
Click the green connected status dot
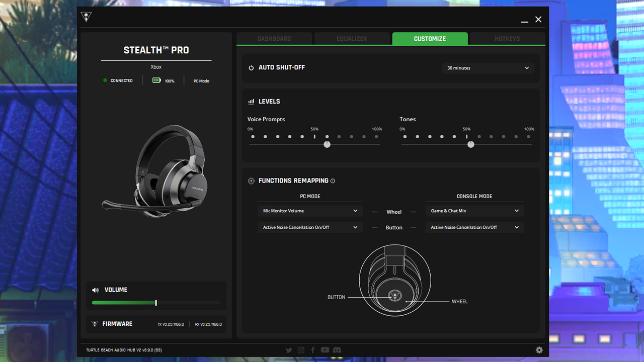point(105,80)
